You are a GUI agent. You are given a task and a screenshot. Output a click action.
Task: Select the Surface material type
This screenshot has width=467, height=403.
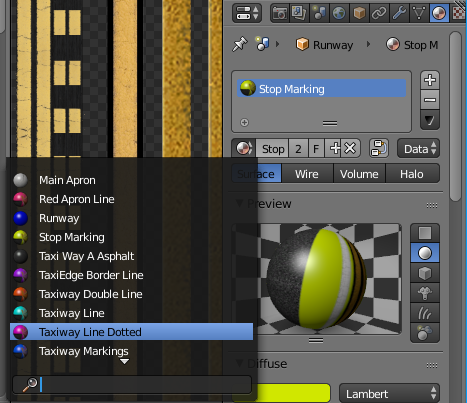coord(256,174)
